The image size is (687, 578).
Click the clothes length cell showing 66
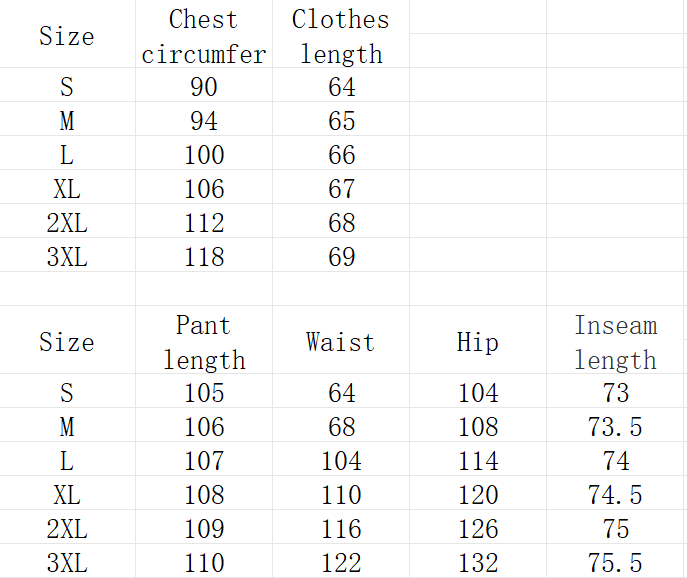coord(341,155)
